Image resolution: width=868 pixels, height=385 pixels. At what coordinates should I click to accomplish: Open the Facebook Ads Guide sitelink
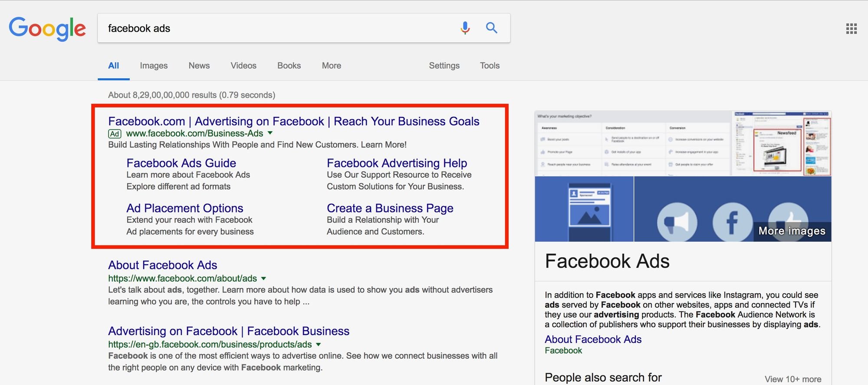pos(181,163)
